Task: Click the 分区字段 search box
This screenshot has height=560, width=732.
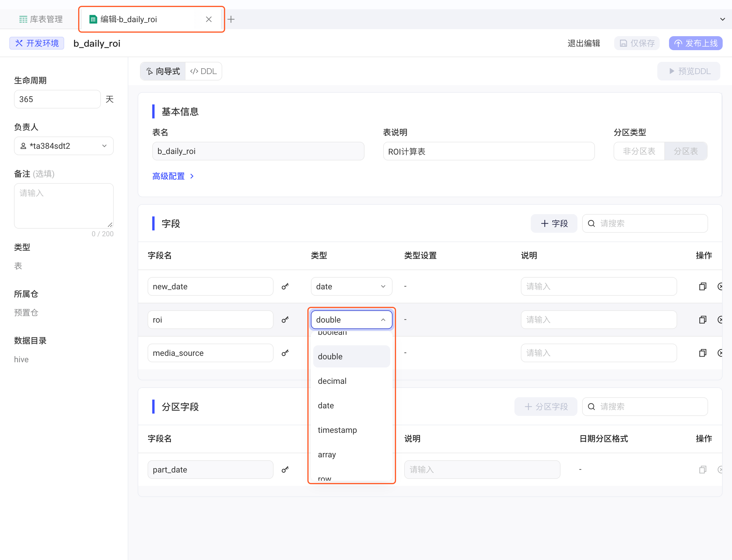Action: (645, 407)
